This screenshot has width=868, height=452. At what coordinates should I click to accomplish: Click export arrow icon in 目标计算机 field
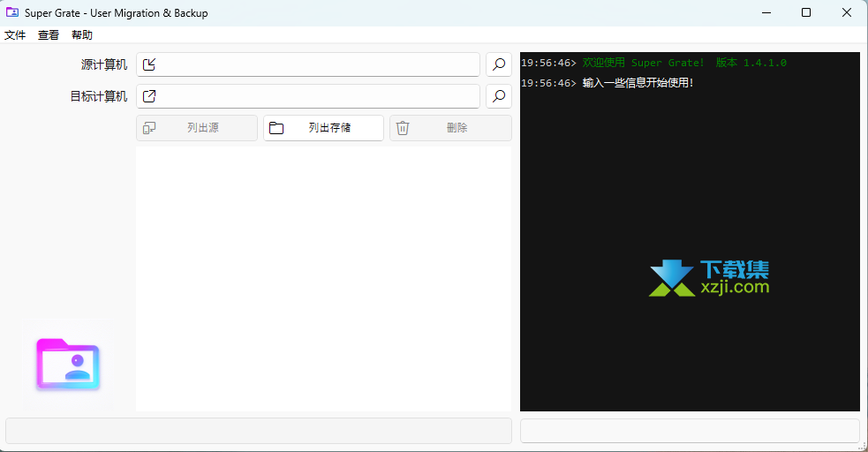(x=149, y=96)
